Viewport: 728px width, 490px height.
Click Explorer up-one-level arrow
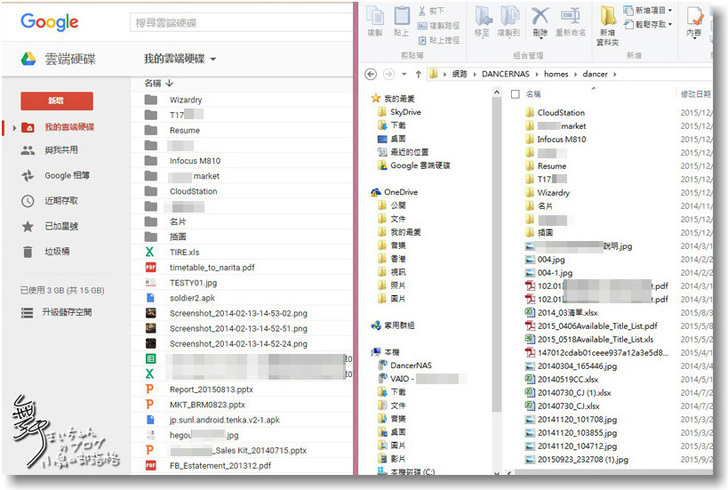point(418,74)
